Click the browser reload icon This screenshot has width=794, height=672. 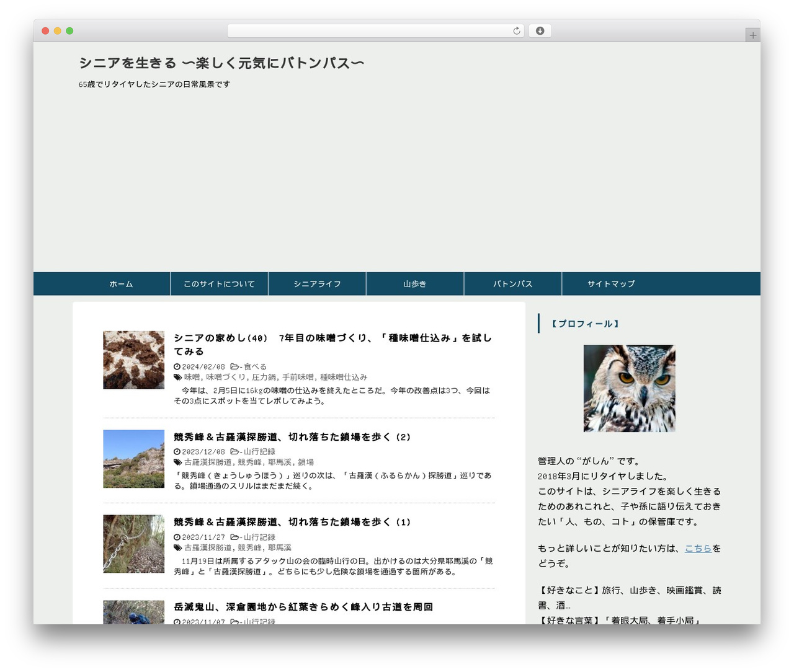[516, 31]
